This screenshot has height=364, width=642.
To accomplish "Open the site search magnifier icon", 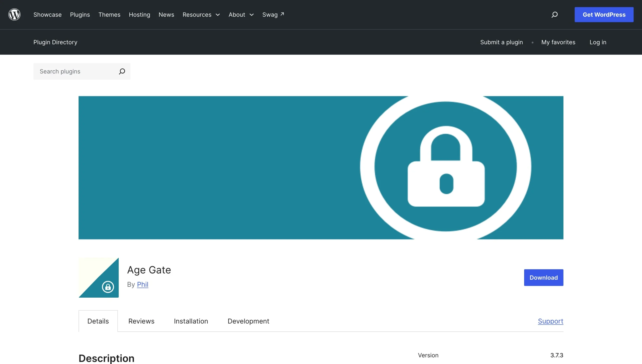I will [x=554, y=15].
